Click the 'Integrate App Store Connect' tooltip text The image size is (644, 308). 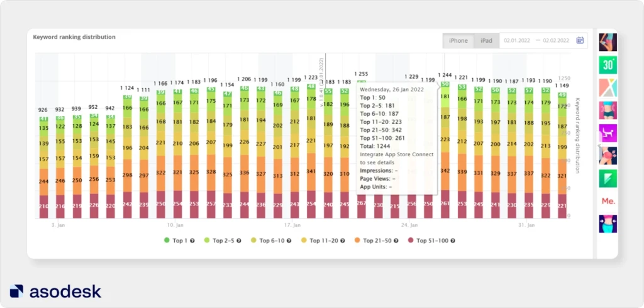point(397,154)
